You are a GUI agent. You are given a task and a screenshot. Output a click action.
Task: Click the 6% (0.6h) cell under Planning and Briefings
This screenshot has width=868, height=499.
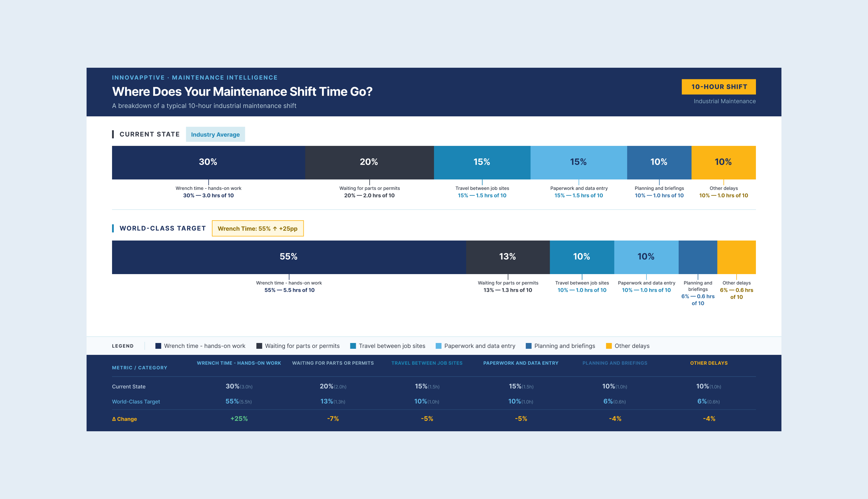pos(615,401)
